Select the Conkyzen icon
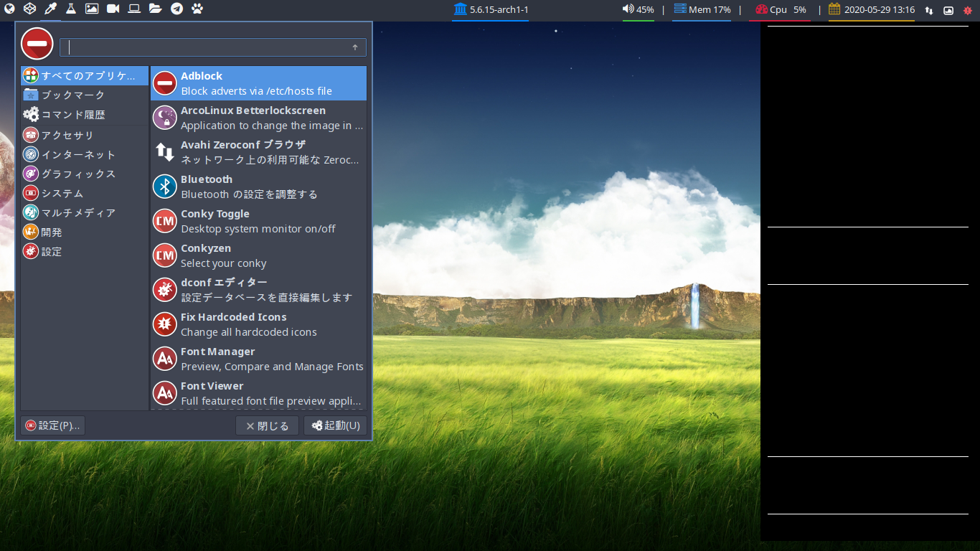The width and height of the screenshot is (980, 551). (165, 255)
